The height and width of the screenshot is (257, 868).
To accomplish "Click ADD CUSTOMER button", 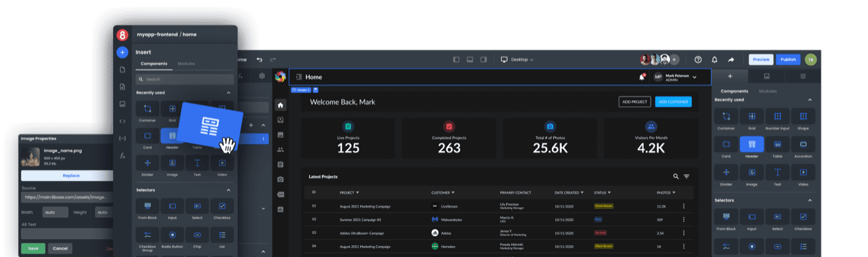I will (673, 101).
